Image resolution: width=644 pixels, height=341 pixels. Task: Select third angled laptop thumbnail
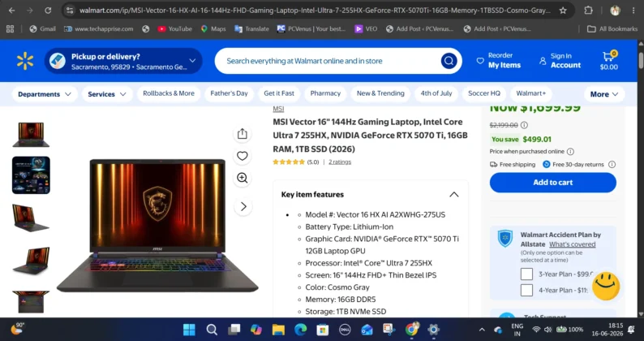point(31,218)
